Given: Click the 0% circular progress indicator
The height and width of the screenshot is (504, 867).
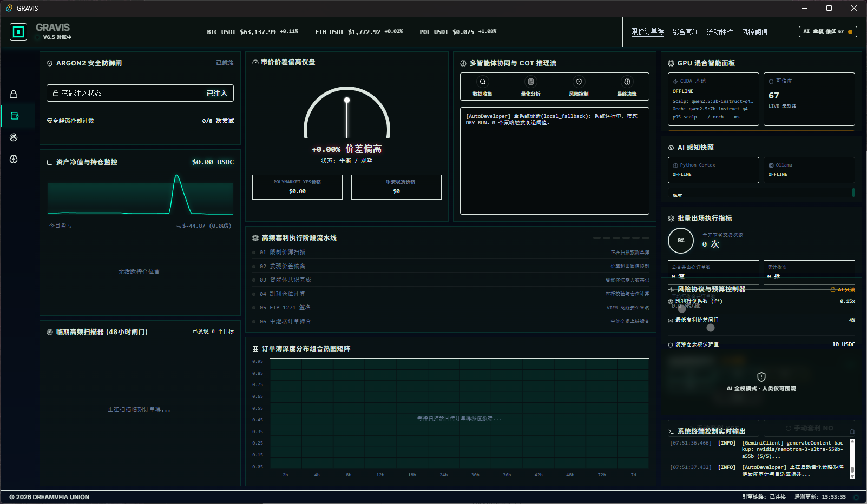Looking at the screenshot, I should point(681,241).
